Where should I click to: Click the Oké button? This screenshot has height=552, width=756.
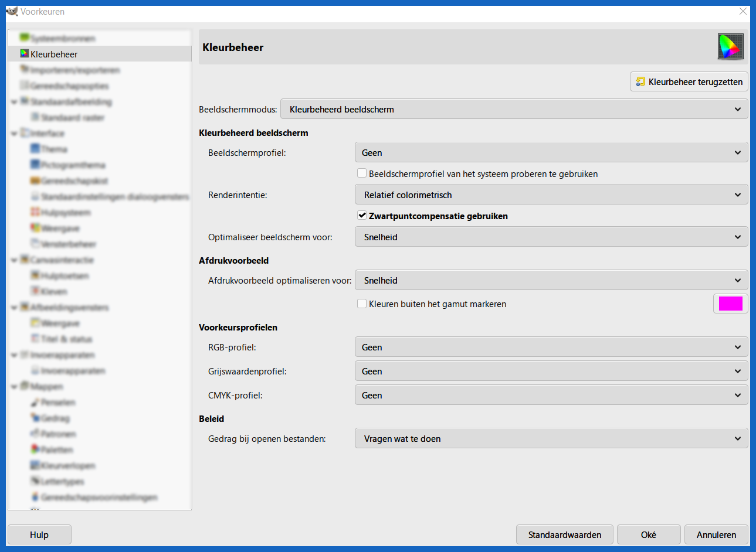(649, 534)
